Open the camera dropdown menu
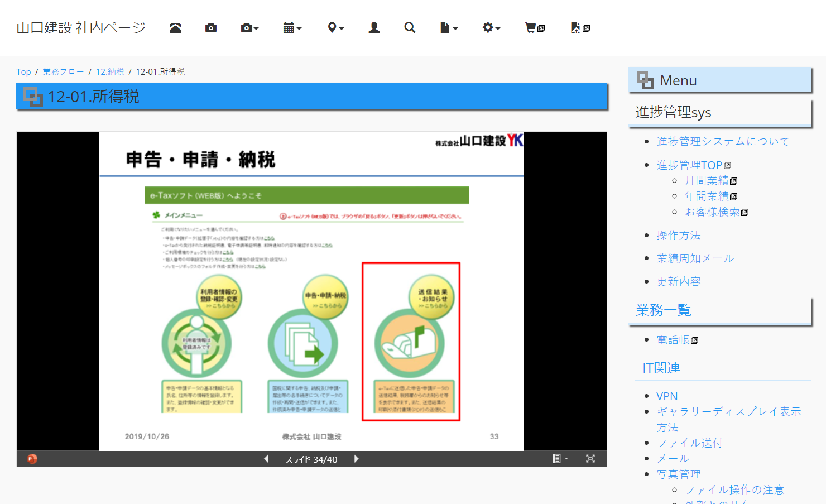Viewport: 826px width, 504px height. (249, 27)
